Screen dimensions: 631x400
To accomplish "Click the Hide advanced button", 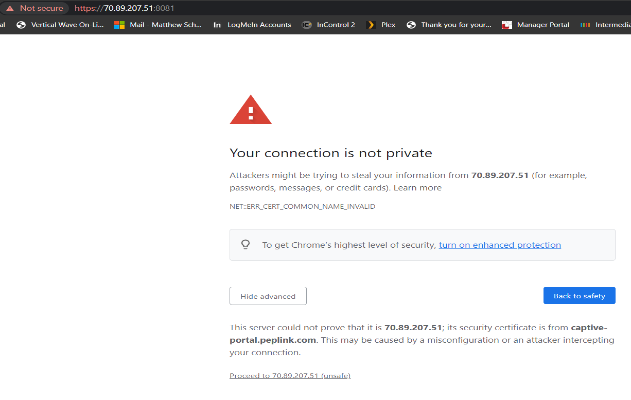I will click(x=268, y=296).
